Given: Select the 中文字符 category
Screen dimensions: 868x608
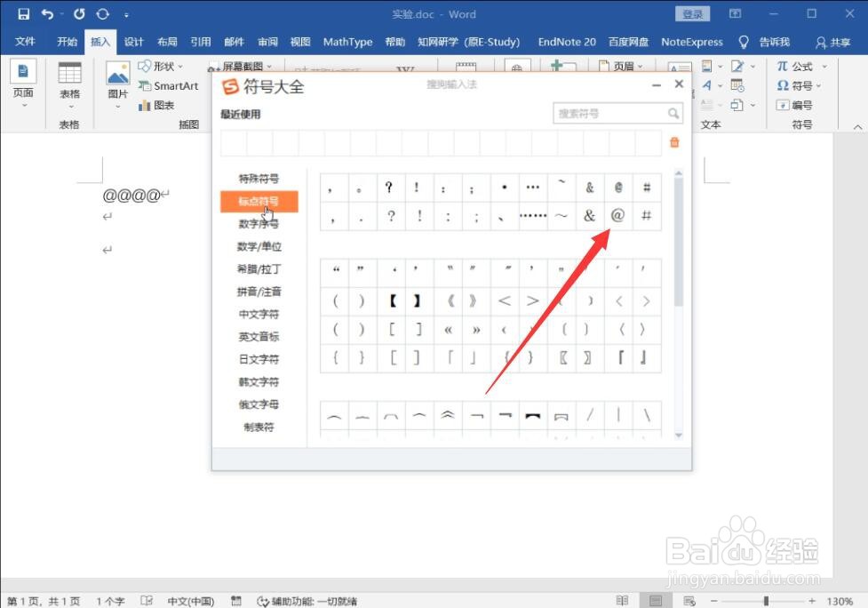Looking at the screenshot, I should [x=259, y=315].
